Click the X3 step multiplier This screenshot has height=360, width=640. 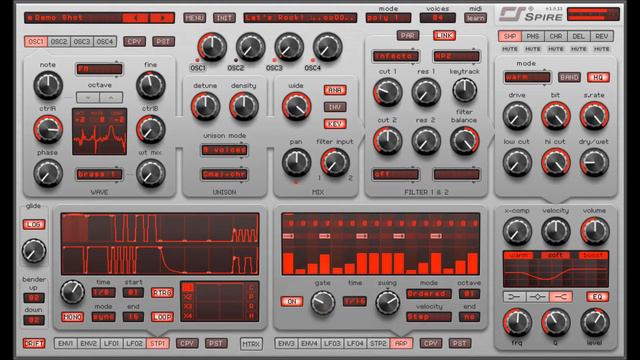[x=188, y=306]
